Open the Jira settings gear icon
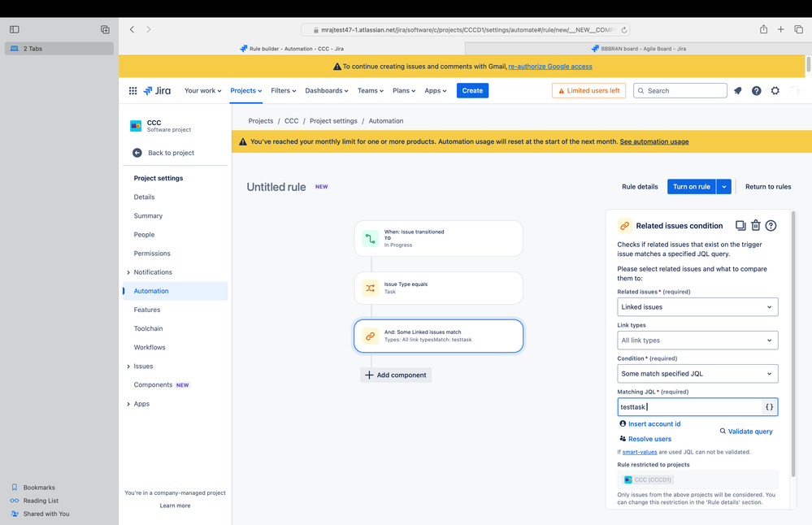812x525 pixels. [x=775, y=90]
